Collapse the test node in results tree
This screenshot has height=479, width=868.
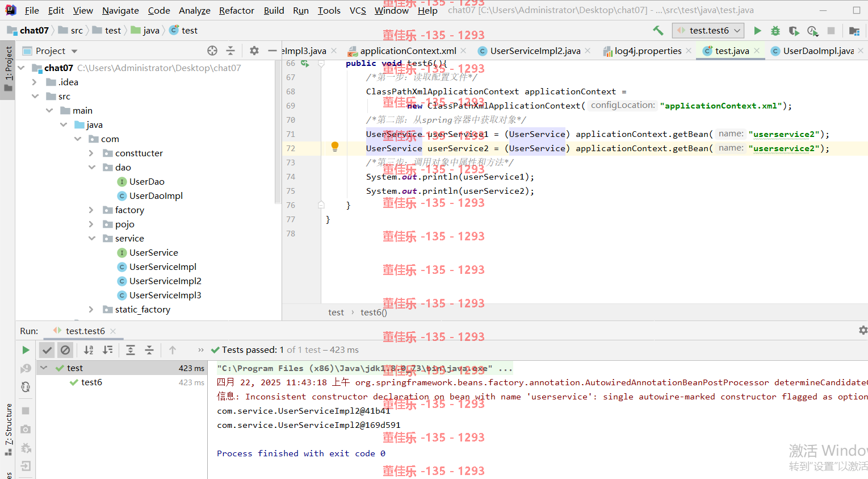tap(44, 368)
